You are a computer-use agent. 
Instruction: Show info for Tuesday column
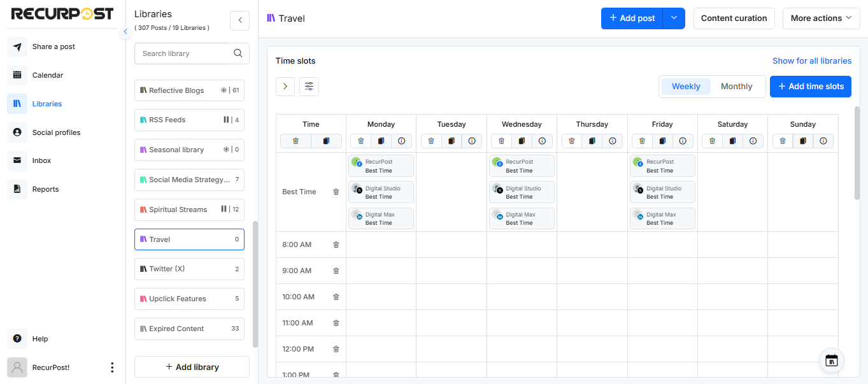coord(472,141)
